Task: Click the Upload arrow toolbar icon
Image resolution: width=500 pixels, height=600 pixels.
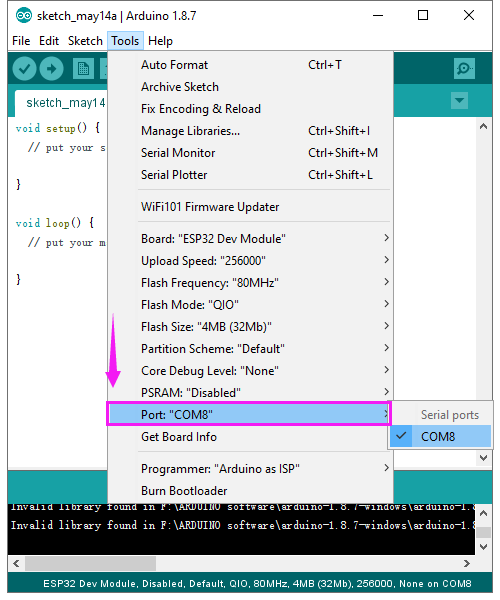Action: click(x=51, y=69)
